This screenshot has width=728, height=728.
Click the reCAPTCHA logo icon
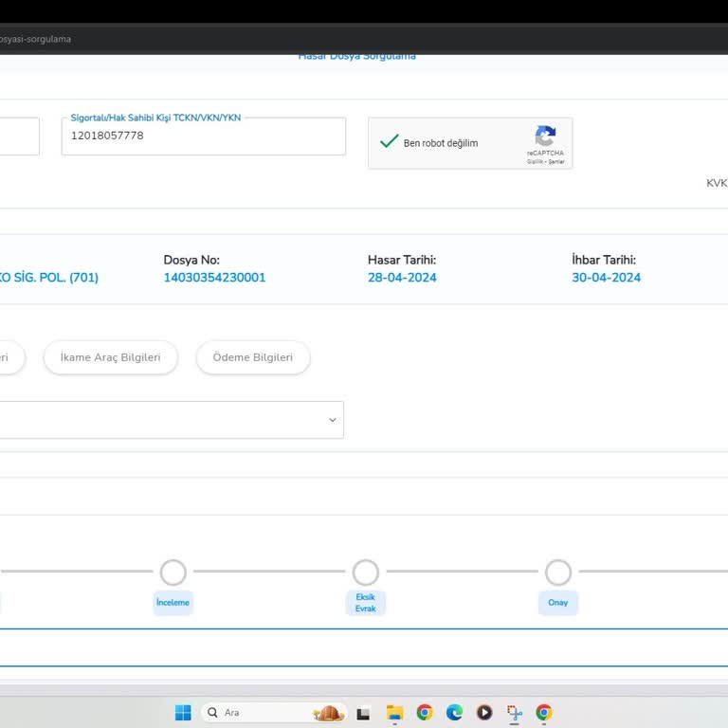(x=545, y=136)
